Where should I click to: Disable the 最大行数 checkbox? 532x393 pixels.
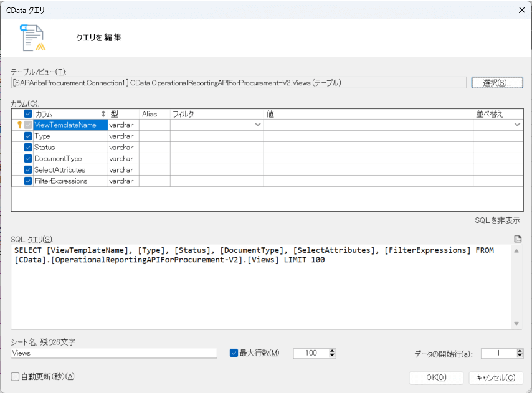point(234,353)
